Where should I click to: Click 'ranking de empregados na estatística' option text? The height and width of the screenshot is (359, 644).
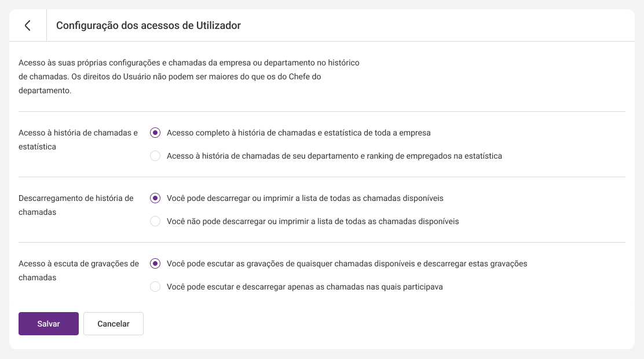pos(434,156)
